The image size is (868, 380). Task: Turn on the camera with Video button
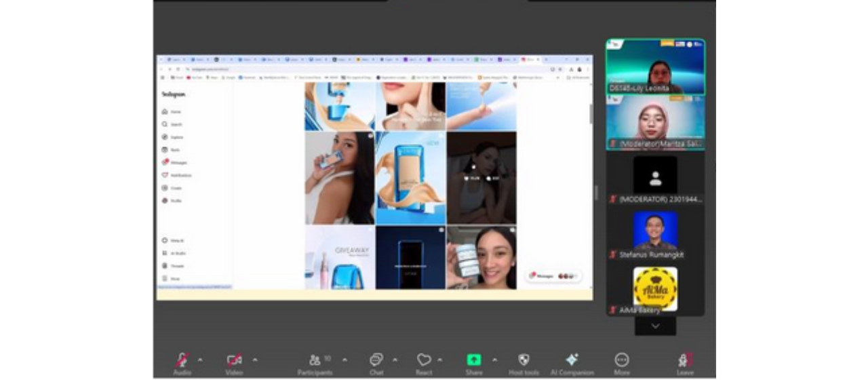234,360
